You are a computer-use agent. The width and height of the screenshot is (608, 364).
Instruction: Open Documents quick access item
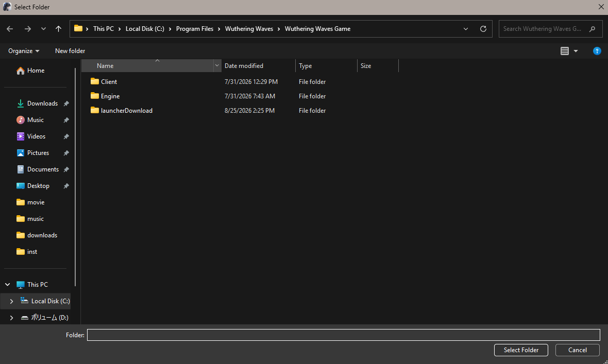[38, 169]
